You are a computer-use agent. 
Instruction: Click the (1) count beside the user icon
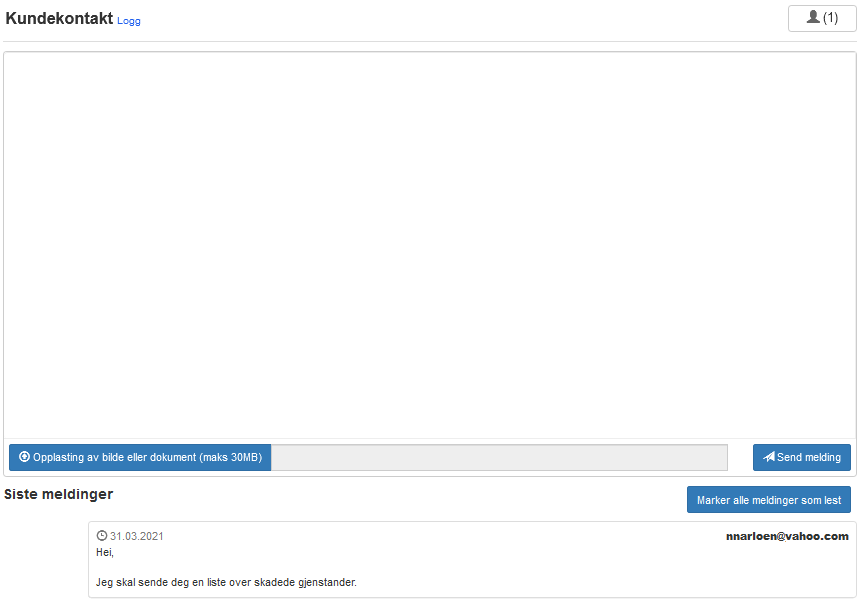[830, 18]
